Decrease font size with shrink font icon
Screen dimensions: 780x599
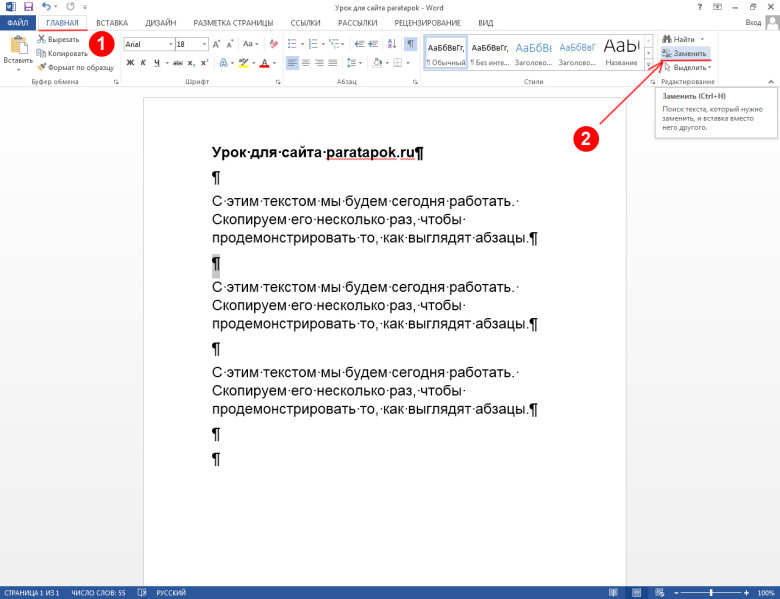point(229,44)
